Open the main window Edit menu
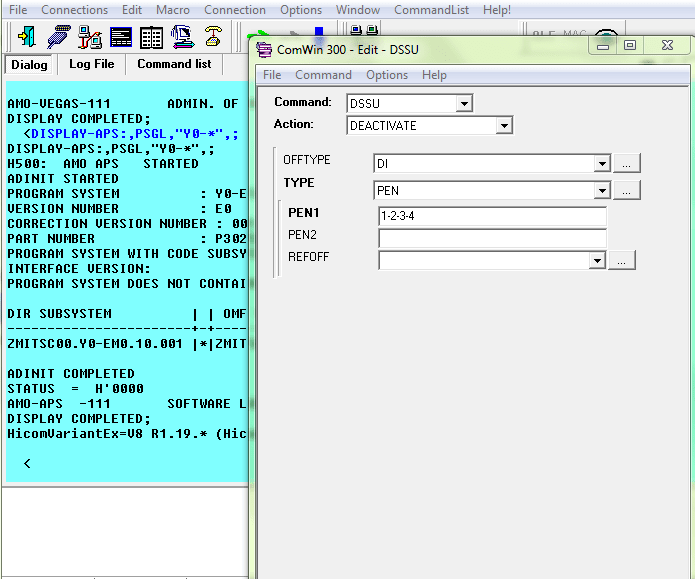Viewport: 695px width, 579px height. click(x=132, y=10)
